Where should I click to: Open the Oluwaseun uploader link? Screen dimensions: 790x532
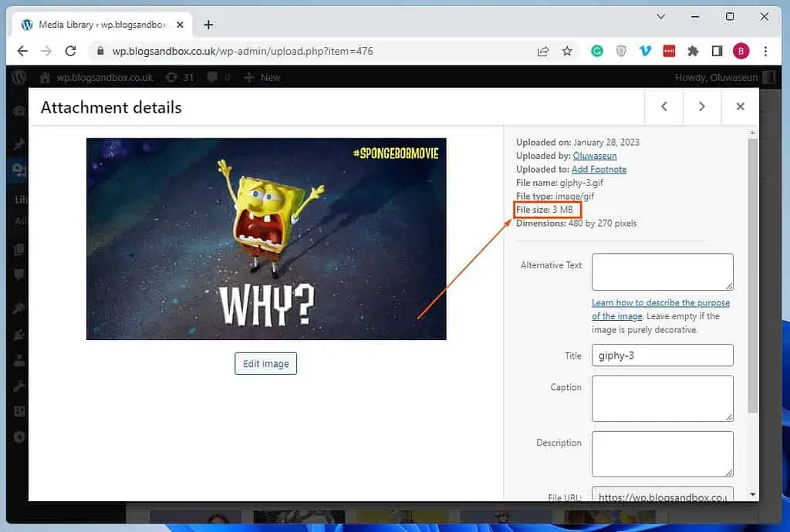(x=595, y=156)
